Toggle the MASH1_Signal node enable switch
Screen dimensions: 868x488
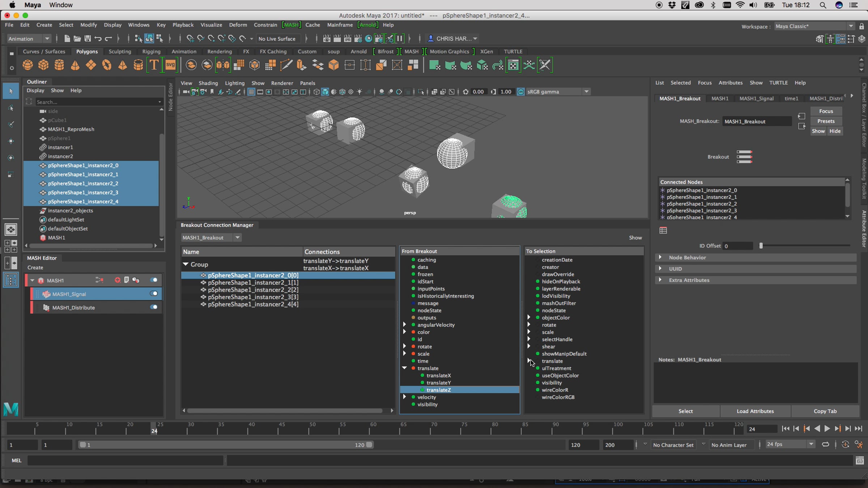(x=154, y=294)
